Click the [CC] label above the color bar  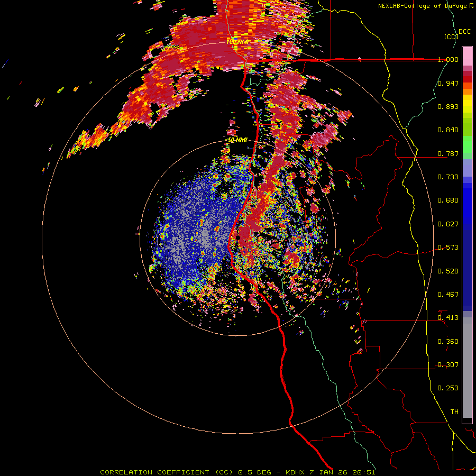(x=452, y=36)
